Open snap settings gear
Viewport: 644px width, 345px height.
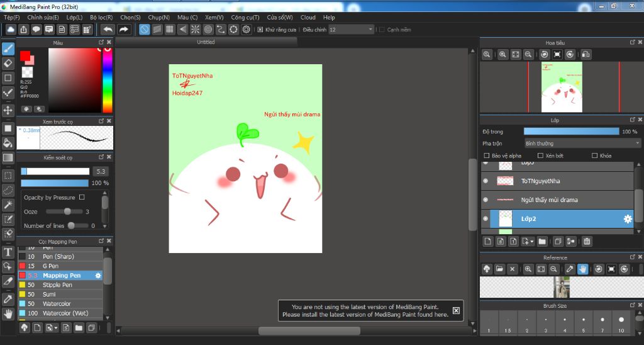click(246, 30)
